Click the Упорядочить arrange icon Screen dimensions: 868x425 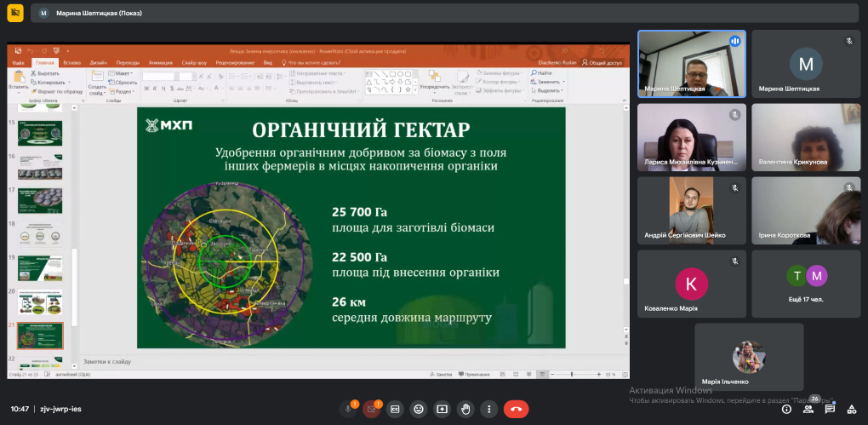pyautogui.click(x=435, y=77)
